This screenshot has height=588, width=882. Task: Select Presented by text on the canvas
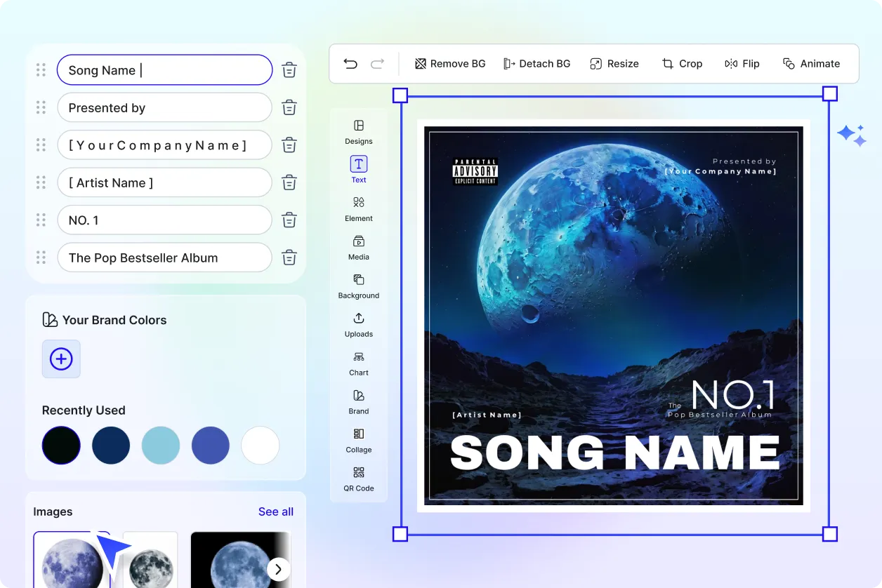pyautogui.click(x=744, y=161)
